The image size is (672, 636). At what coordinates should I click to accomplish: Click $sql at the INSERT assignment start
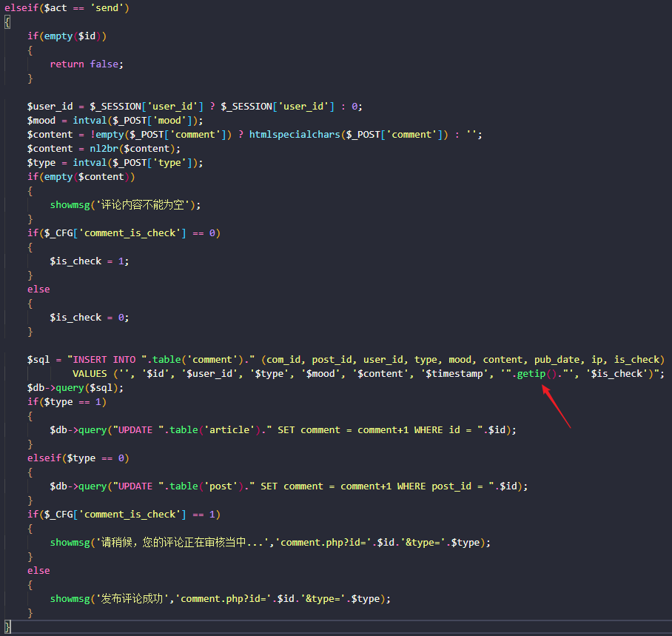coord(38,359)
